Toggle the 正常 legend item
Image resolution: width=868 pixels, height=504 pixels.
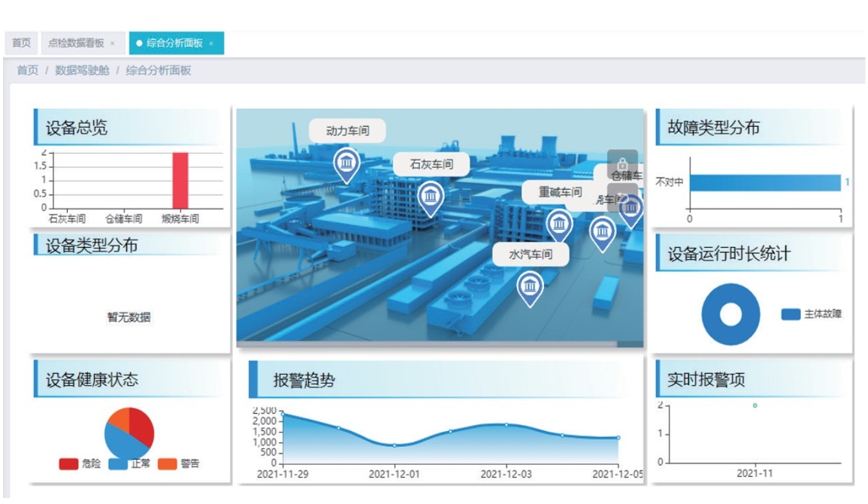129,464
